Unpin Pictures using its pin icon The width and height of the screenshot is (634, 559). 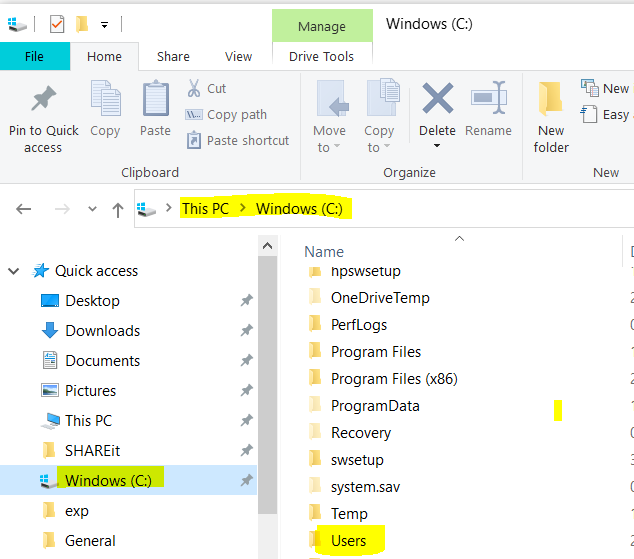(x=247, y=390)
